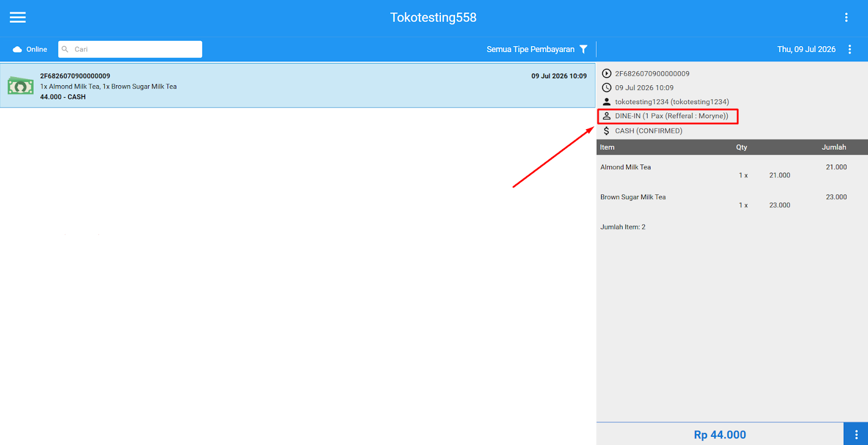The width and height of the screenshot is (868, 445).
Task: Click the 23.000 total for Brown Sugar Milk Tea
Action: [836, 197]
